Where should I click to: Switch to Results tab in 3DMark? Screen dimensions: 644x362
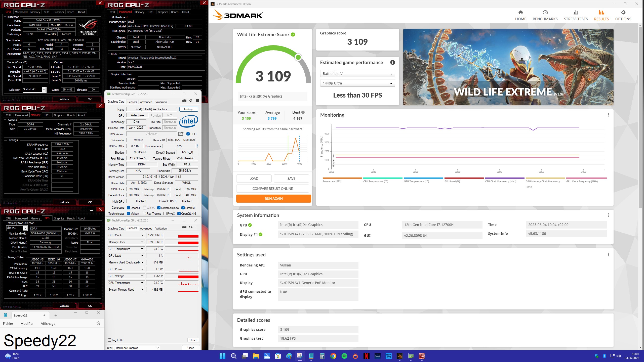601,15
